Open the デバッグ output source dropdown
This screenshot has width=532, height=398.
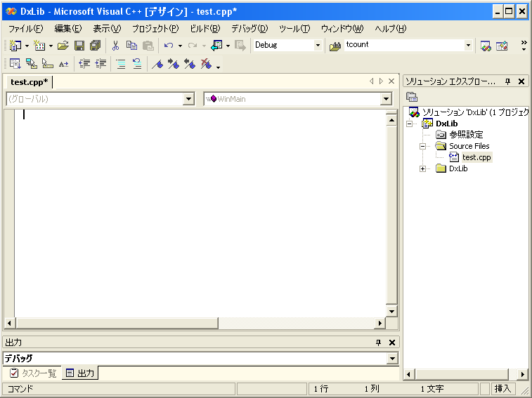click(393, 358)
